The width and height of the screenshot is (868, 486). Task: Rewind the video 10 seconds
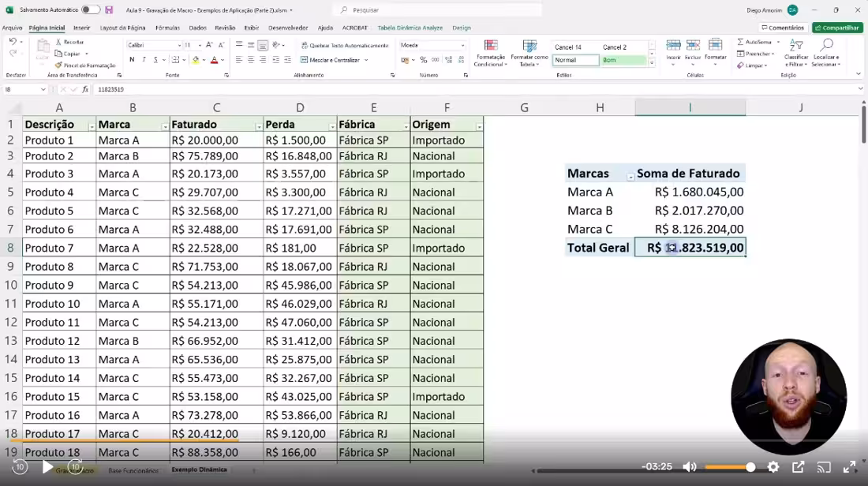click(20, 467)
